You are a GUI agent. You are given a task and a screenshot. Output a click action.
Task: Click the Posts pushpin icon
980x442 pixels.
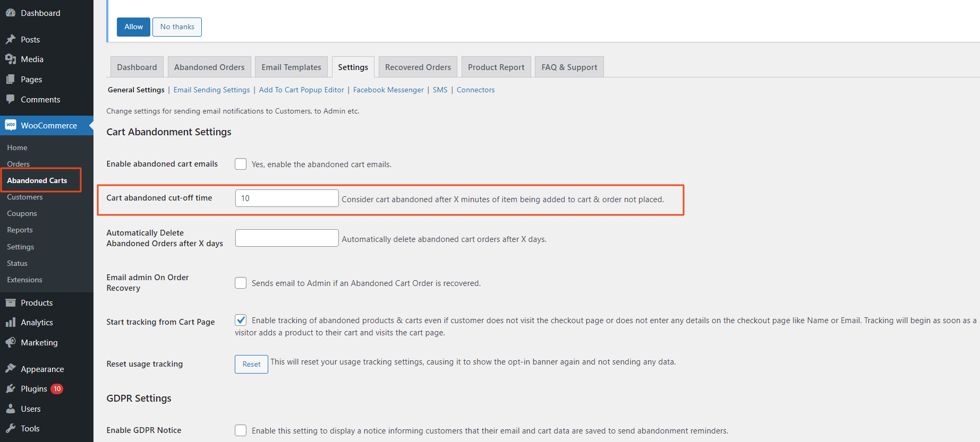11,39
